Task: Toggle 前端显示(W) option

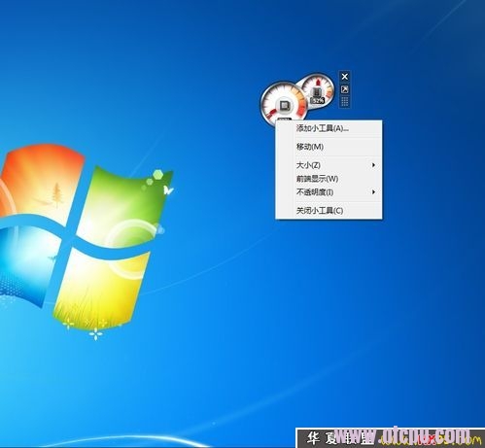Action: pyautogui.click(x=329, y=179)
